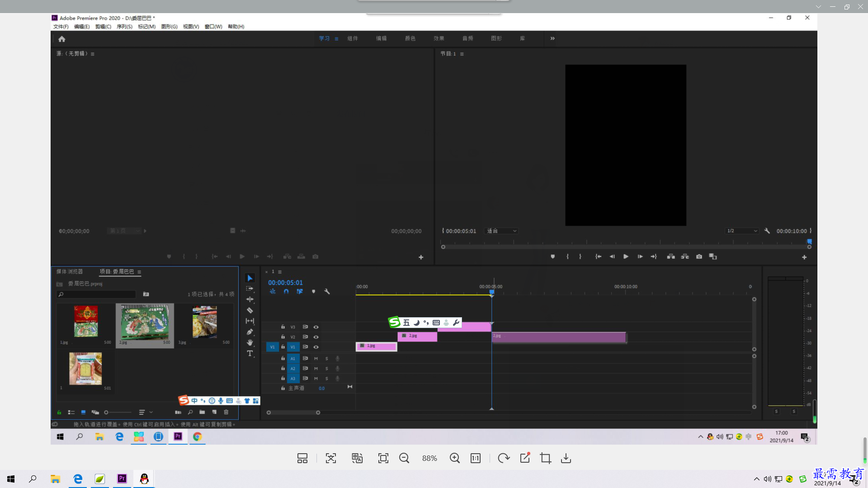Mute audio track A1

[316, 359]
